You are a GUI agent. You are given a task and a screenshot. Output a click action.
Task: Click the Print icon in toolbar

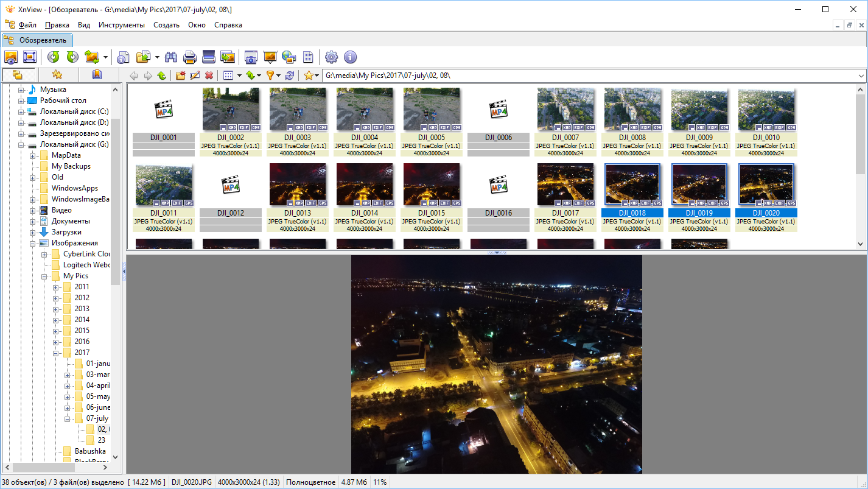pos(190,57)
